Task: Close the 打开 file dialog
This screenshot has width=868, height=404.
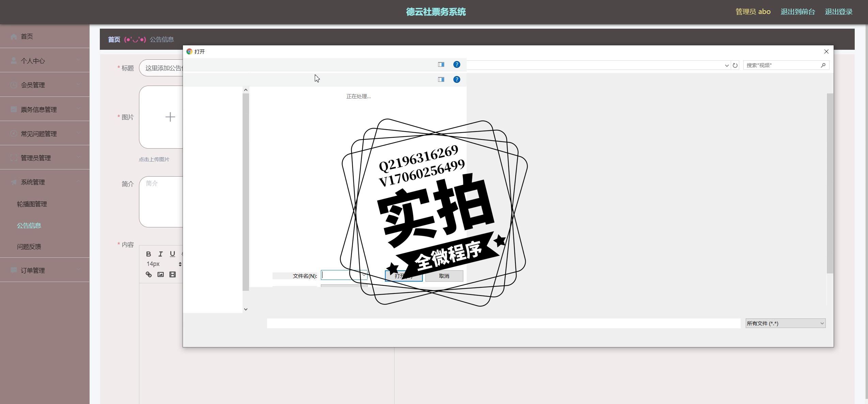Action: point(826,51)
